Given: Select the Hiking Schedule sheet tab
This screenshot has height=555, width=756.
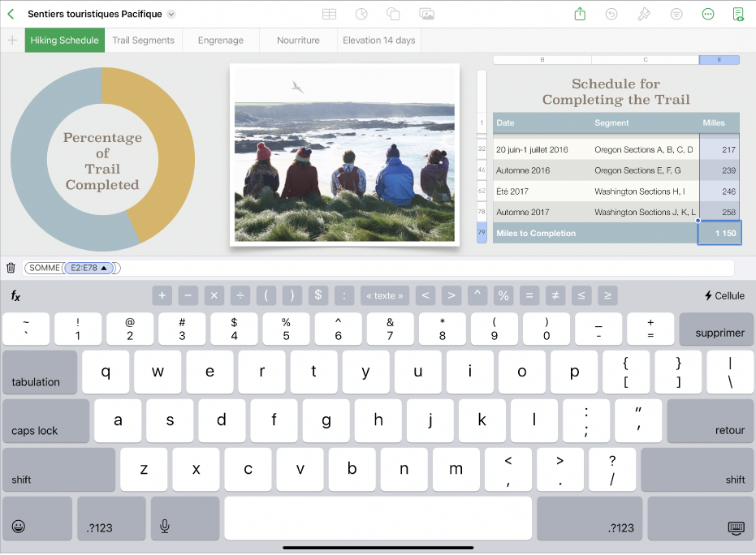Looking at the screenshot, I should tap(65, 41).
